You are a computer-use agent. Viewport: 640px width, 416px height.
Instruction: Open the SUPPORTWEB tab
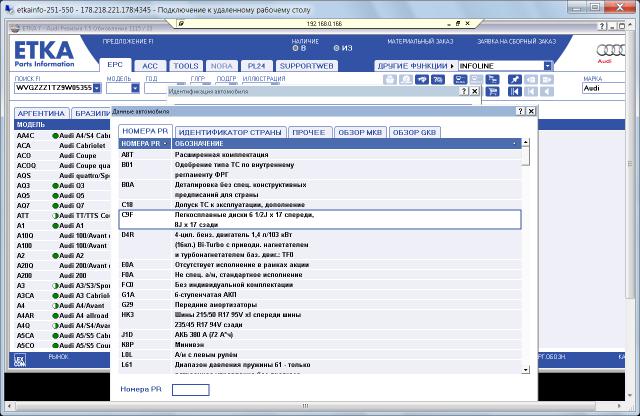tap(307, 66)
